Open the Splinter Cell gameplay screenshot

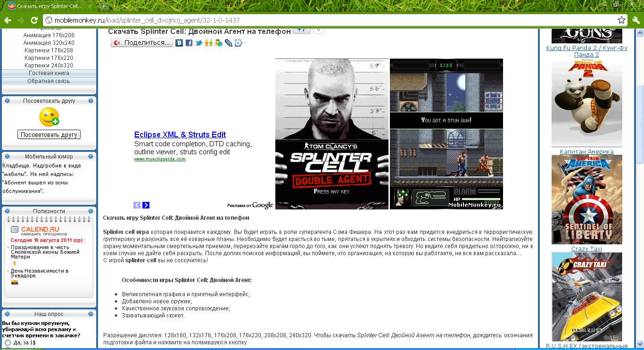click(x=446, y=134)
